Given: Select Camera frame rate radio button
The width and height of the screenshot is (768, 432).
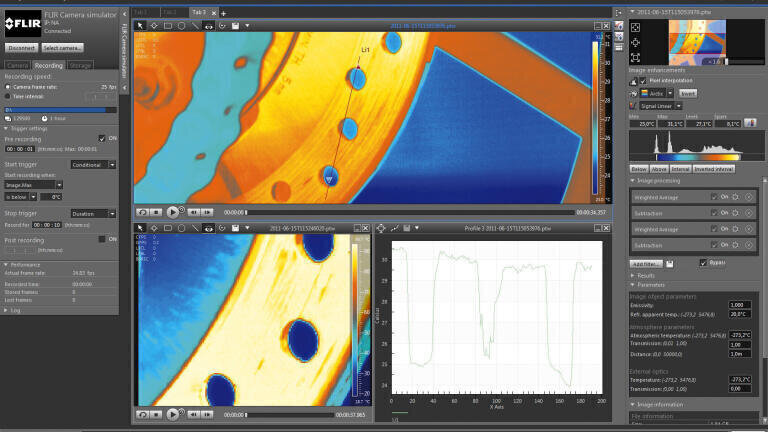Looking at the screenshot, I should tap(7, 87).
